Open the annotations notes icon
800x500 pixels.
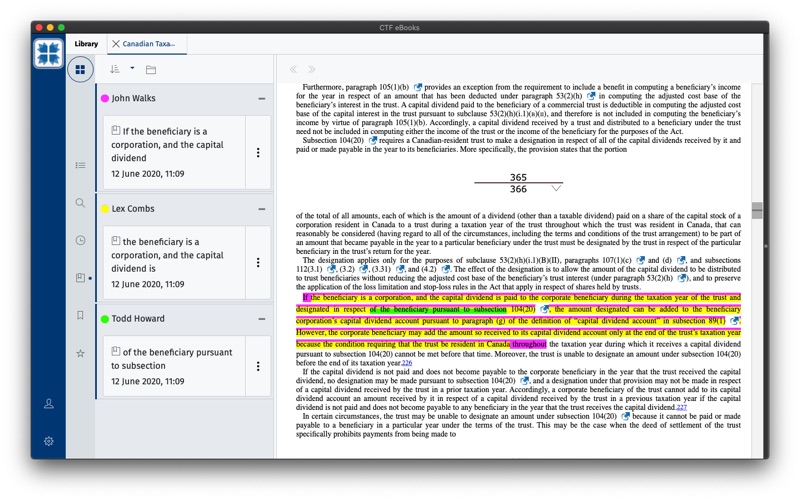tap(80, 278)
